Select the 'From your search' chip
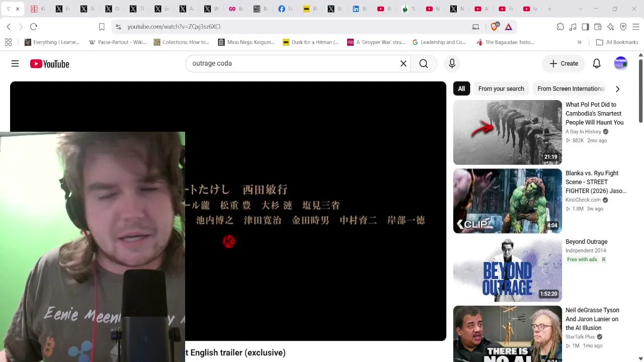 coord(501,88)
